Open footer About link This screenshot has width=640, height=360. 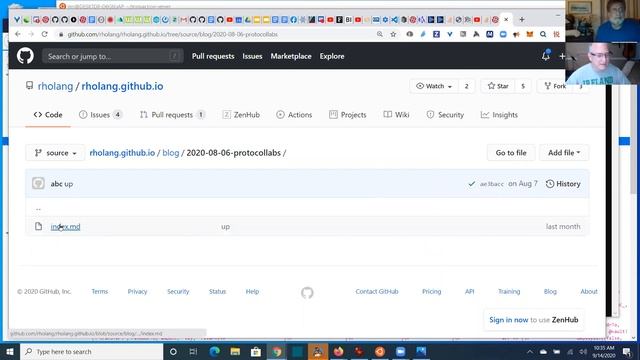[589, 291]
